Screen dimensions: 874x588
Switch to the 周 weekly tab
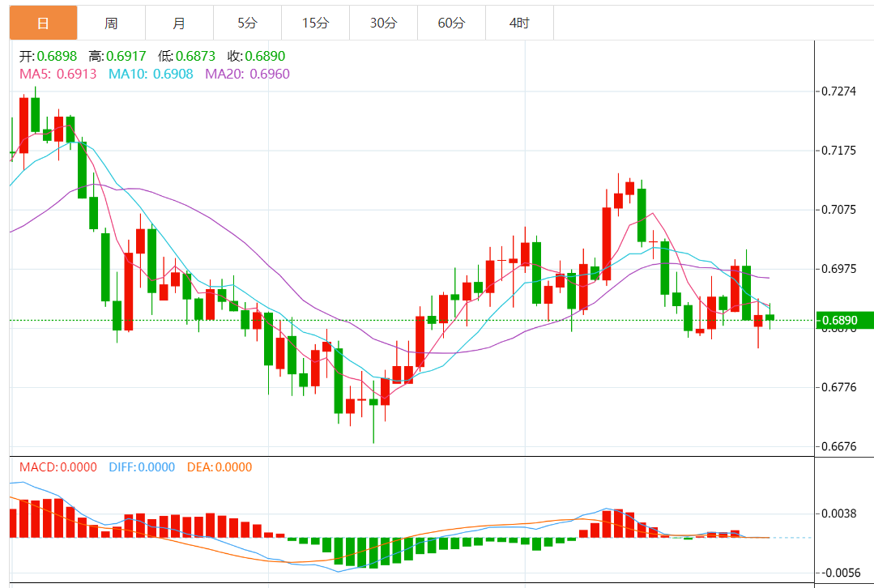pos(112,23)
